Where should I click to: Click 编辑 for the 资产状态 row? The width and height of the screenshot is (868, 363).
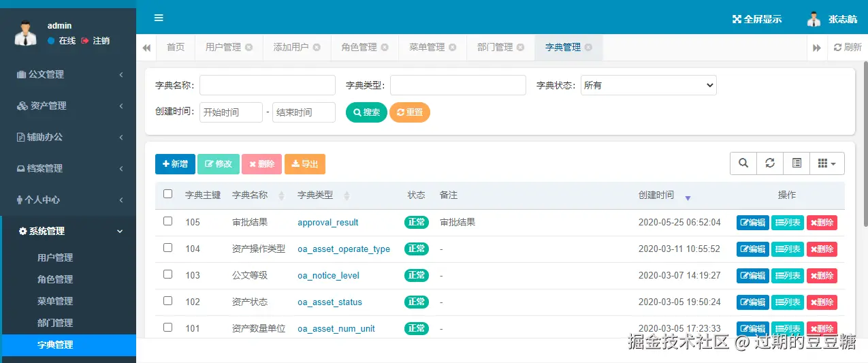pyautogui.click(x=753, y=302)
